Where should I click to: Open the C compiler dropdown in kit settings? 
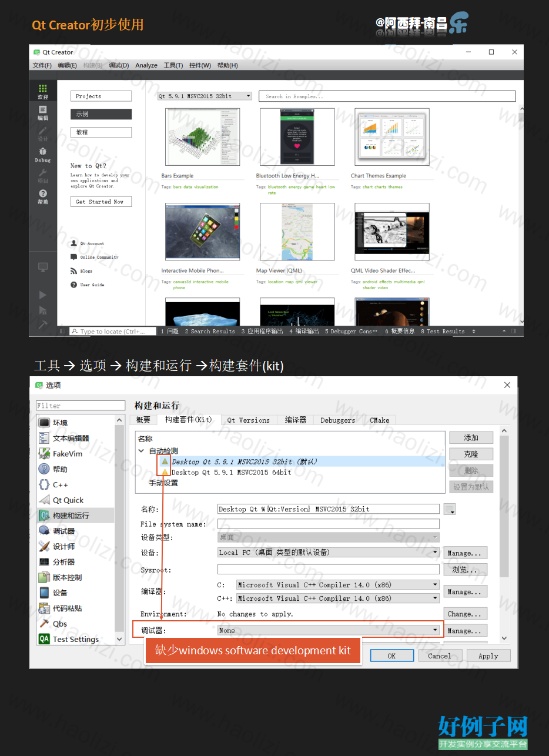[x=338, y=585]
